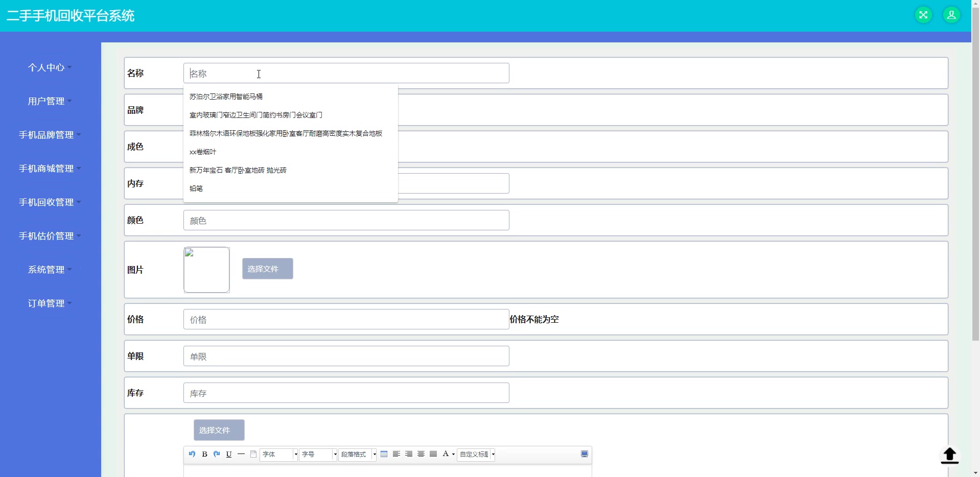Click 选择文件 button beside image preview
The width and height of the screenshot is (980, 477).
(x=268, y=269)
